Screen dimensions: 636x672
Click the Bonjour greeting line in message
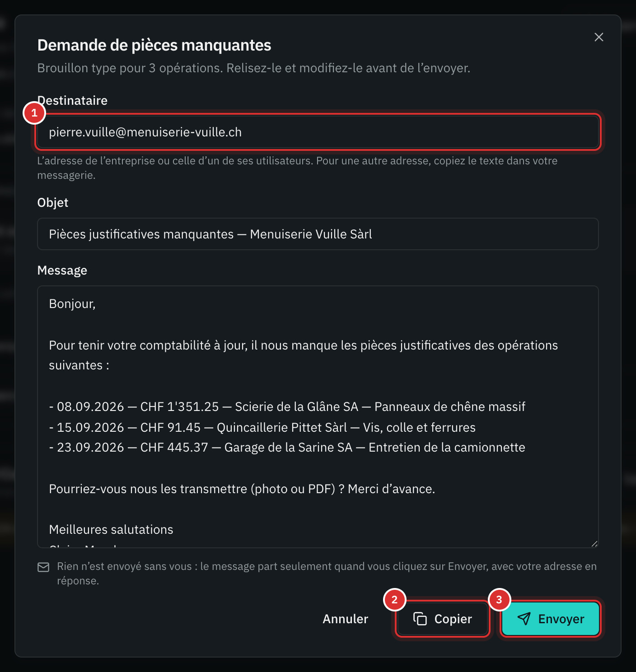[72, 303]
